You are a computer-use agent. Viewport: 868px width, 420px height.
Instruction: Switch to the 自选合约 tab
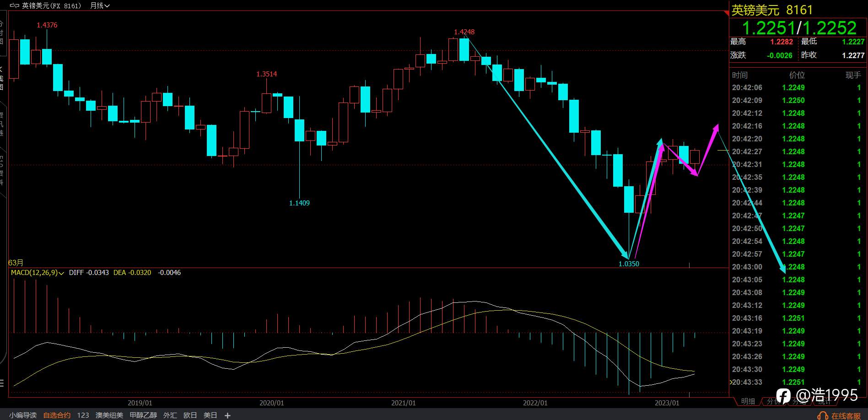point(57,415)
